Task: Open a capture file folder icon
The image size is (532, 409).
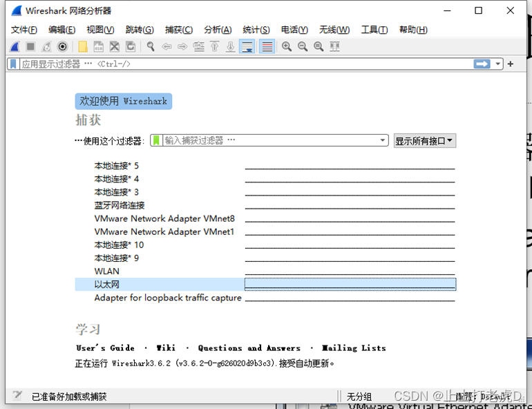Action: [x=83, y=46]
